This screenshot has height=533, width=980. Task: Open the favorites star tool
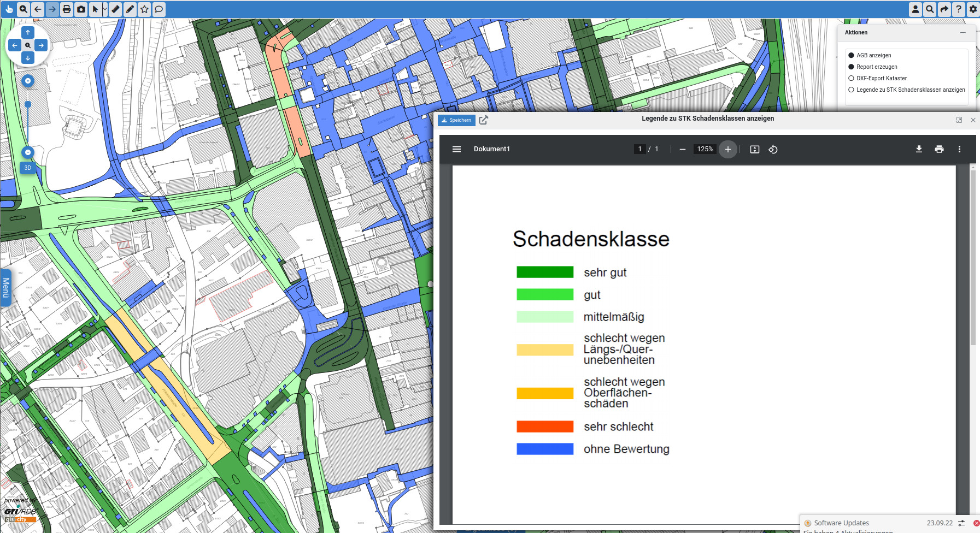[x=144, y=9]
